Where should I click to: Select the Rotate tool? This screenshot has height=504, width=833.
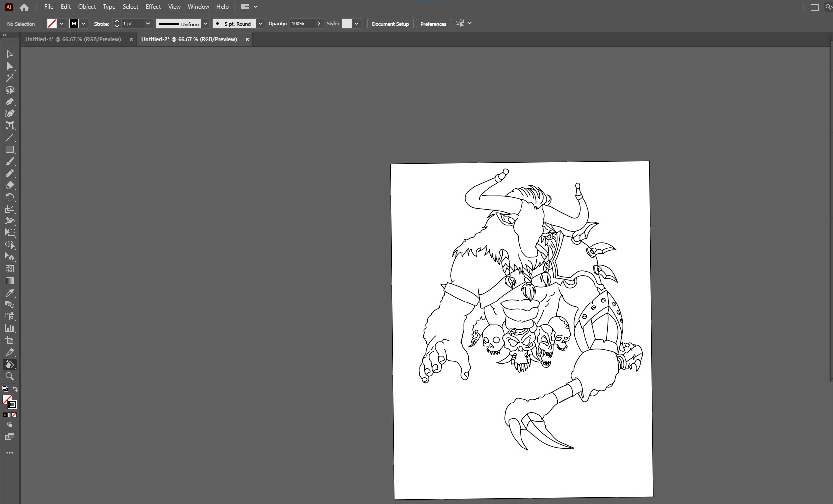click(9, 197)
